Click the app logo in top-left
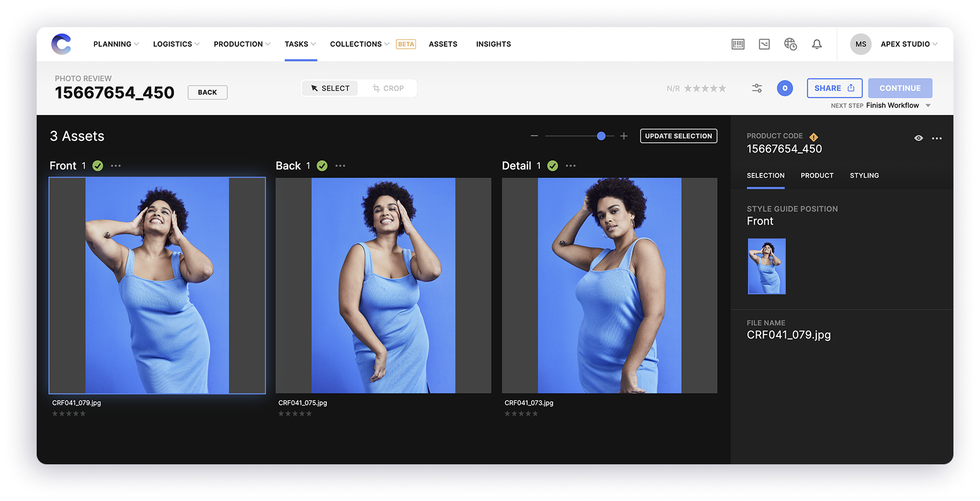The image size is (980, 501). point(61,44)
